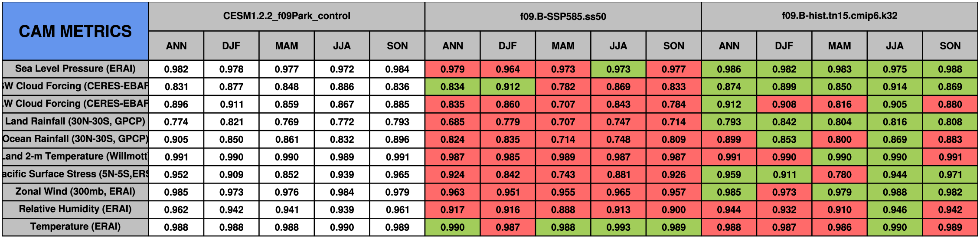Select the Zonal Wind (300mb, ERAI) row label
980x239 pixels.
[x=75, y=192]
